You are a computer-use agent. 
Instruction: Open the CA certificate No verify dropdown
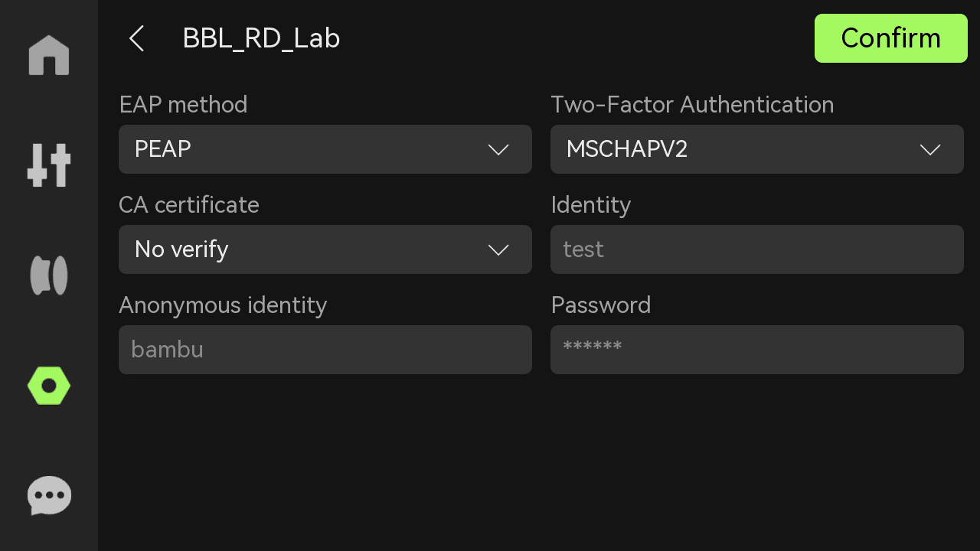click(325, 249)
